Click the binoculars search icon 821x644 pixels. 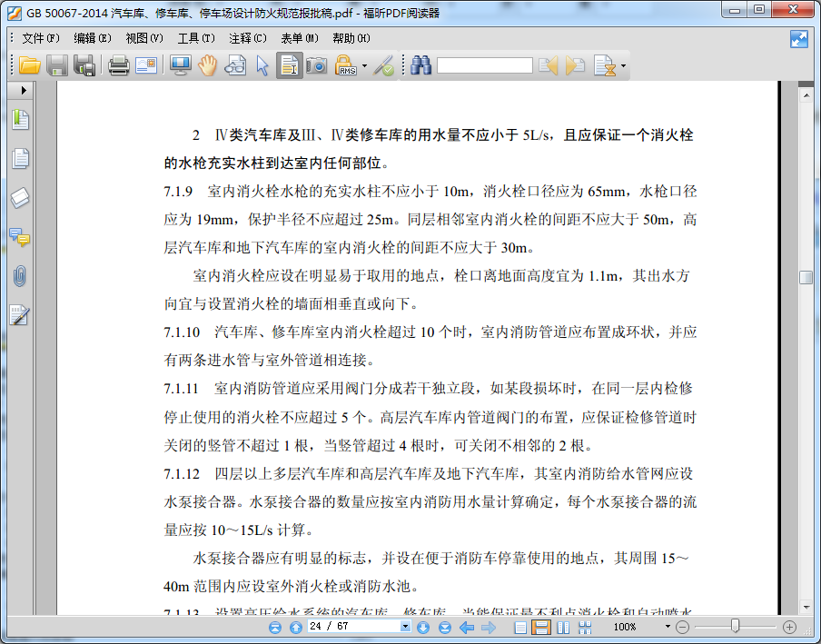420,65
